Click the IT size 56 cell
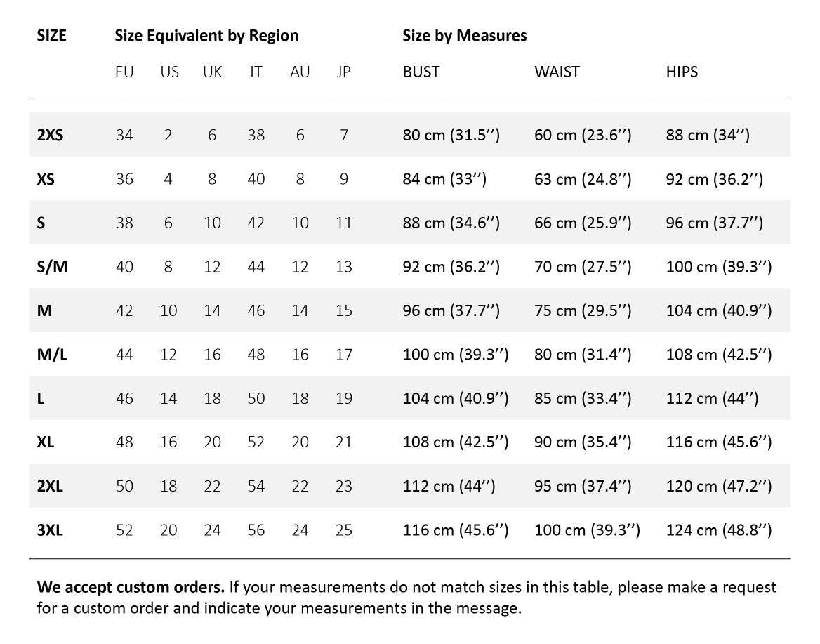The width and height of the screenshot is (820, 644). click(x=256, y=530)
